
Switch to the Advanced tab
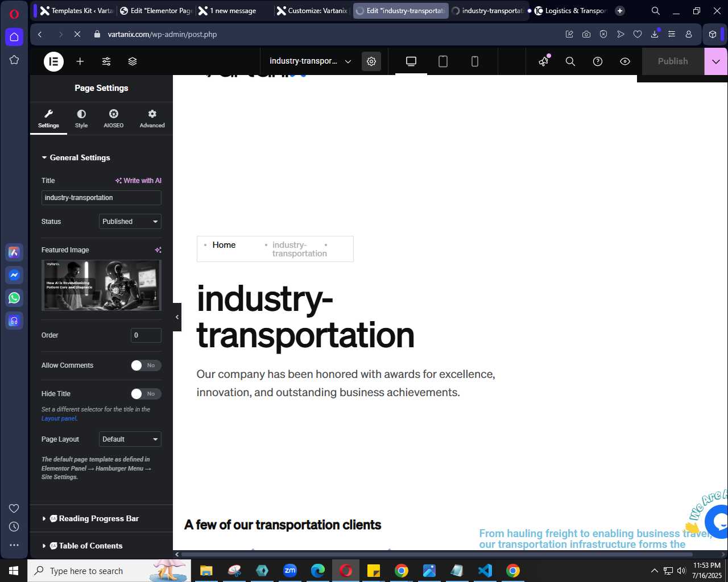click(152, 118)
